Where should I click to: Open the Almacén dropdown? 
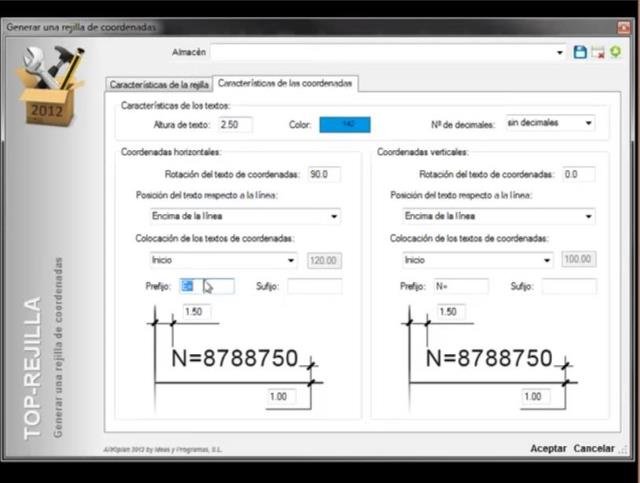pyautogui.click(x=560, y=53)
